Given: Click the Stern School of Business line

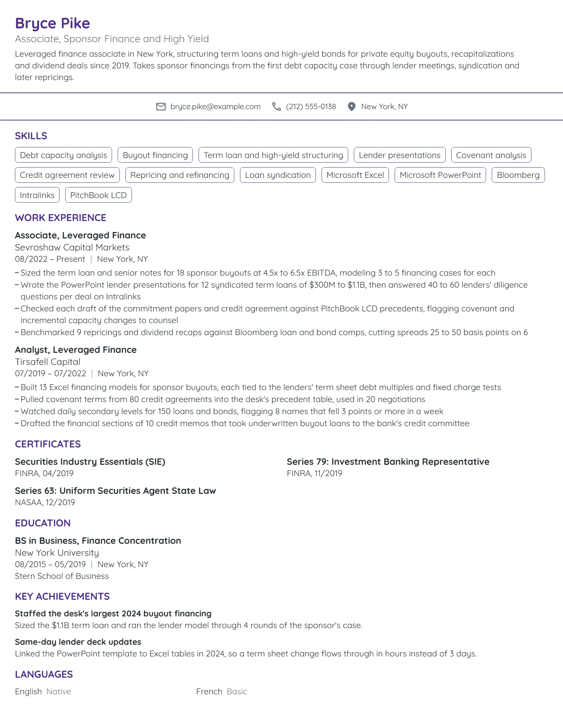Looking at the screenshot, I should 62,576.
